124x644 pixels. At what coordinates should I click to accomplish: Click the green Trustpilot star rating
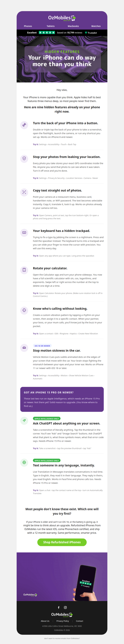(47, 32)
